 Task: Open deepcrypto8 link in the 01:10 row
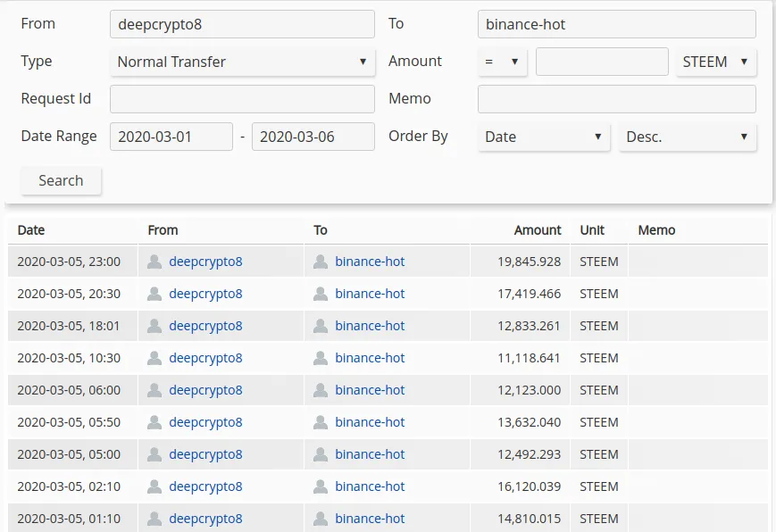205,520
